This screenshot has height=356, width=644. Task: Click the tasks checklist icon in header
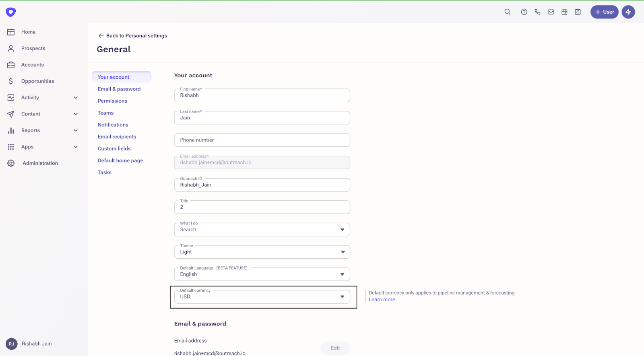point(578,12)
